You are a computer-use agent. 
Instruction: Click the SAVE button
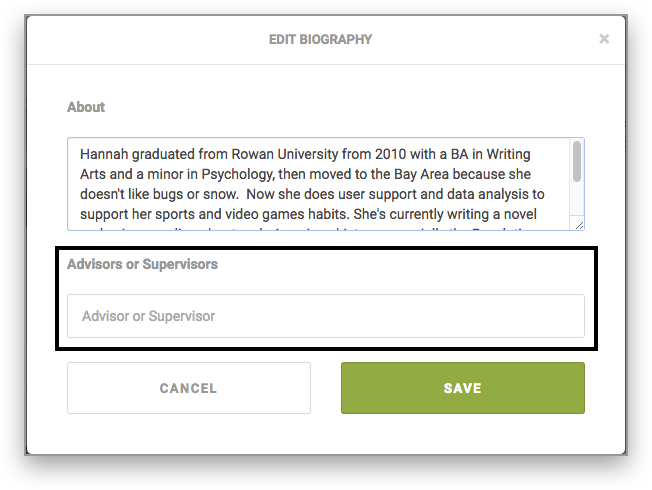pyautogui.click(x=463, y=388)
